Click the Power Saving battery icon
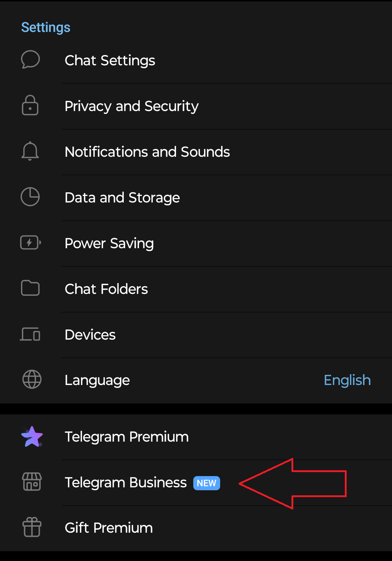Viewport: 392px width, 561px height. point(30,243)
